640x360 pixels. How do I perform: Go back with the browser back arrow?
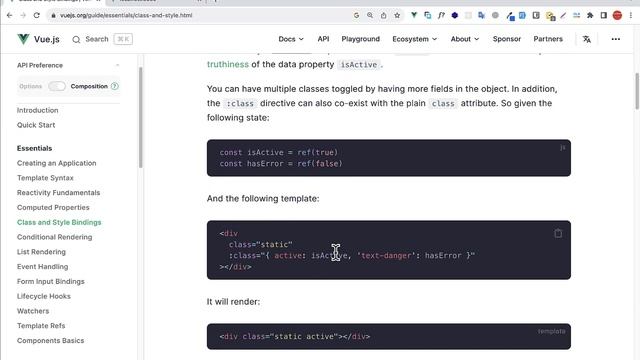(10, 15)
